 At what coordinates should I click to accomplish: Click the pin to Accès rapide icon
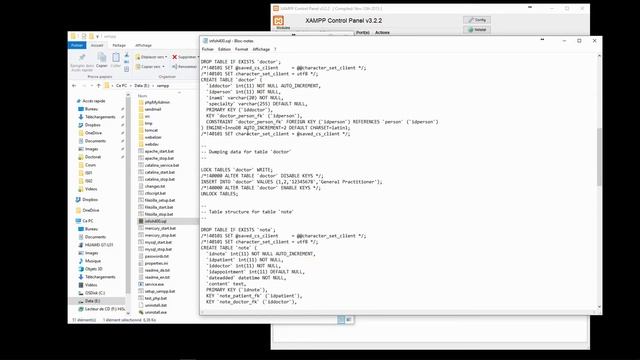(x=82, y=58)
